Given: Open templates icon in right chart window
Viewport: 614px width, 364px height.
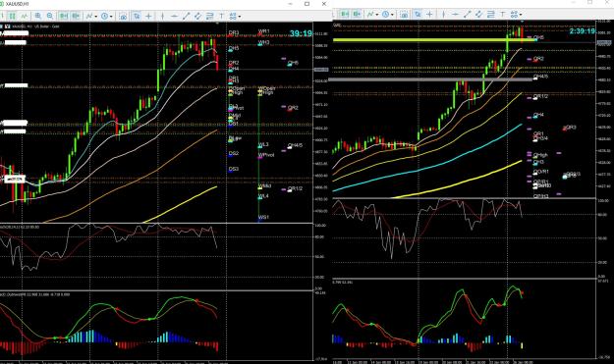Looking at the screenshot, I should pyautogui.click(x=404, y=15).
